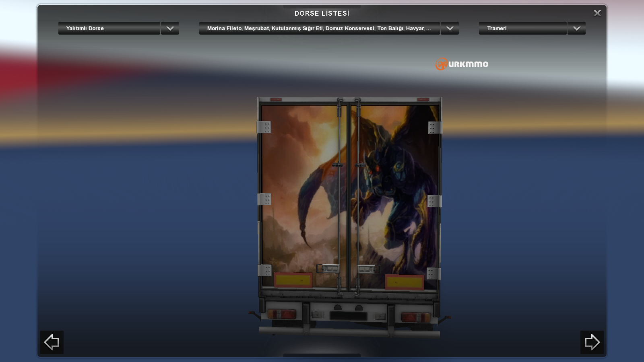The image size is (644, 362).
Task: Expand trailer type list arrow beside Yalıtımlı Dorse
Action: pyautogui.click(x=170, y=28)
